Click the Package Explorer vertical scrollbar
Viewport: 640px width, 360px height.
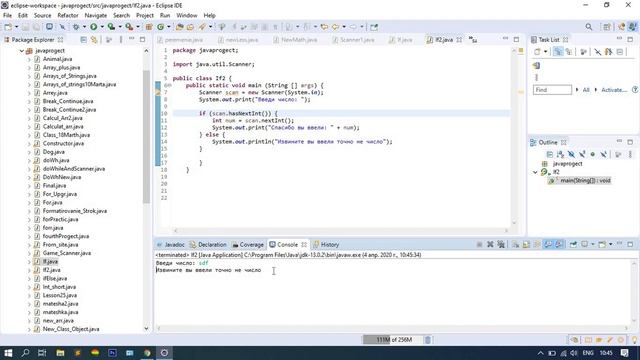click(x=147, y=137)
